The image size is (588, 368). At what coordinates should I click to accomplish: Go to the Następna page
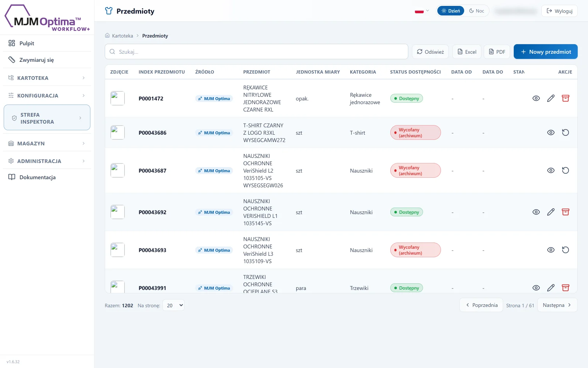point(557,305)
